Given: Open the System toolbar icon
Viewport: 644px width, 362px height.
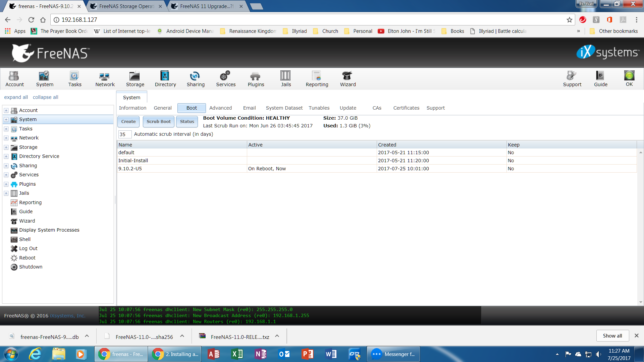Looking at the screenshot, I should (45, 79).
